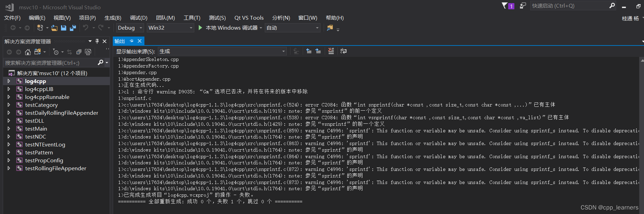The width and height of the screenshot is (644, 214).
Task: Click Collapse All in Solution Explorer toolbar
Action: (79, 52)
